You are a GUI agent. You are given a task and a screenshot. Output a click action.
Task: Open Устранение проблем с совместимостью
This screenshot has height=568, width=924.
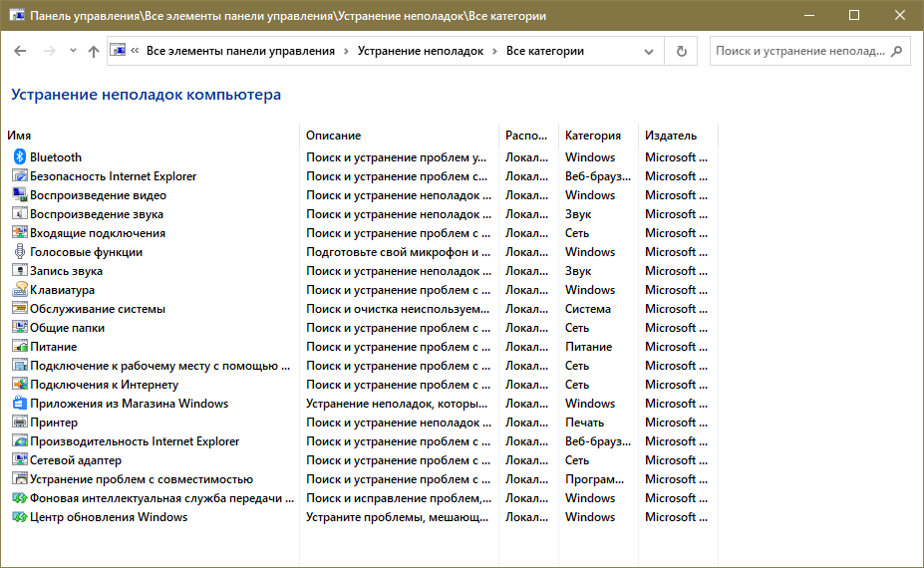[x=141, y=479]
